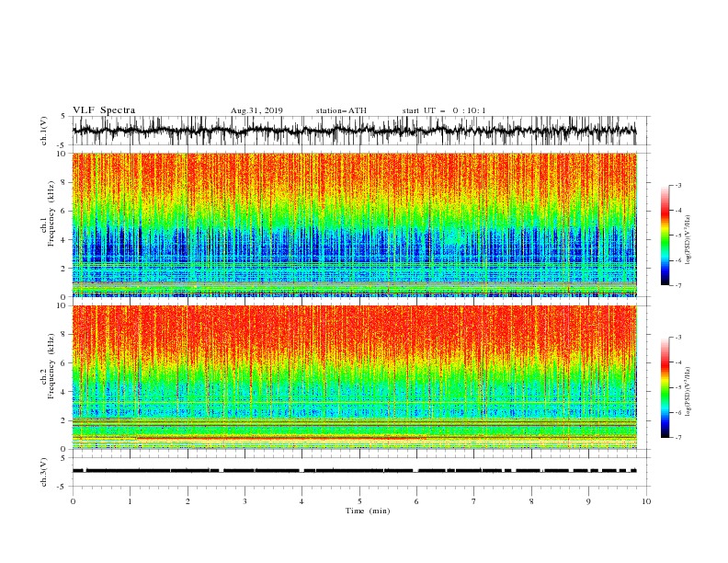Click the ch.1 frequency axis tick "4"
Viewport: 728px width, 563px height.
[x=64, y=240]
